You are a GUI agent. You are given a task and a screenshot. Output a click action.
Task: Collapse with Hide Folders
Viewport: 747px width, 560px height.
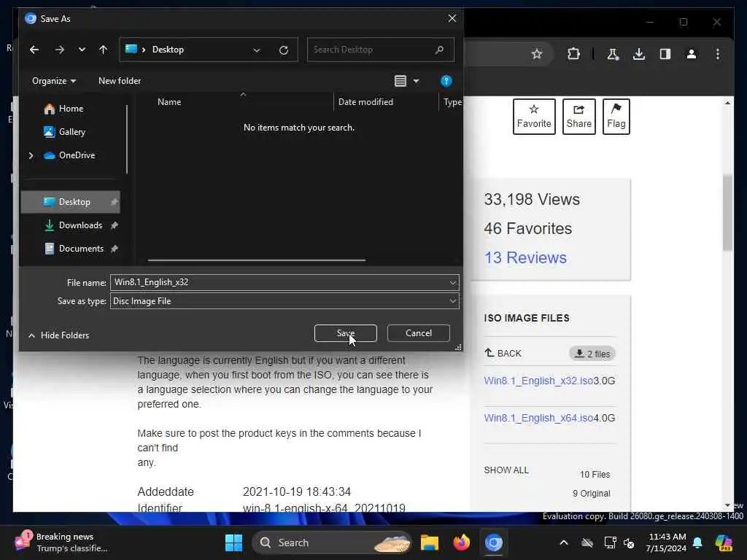coord(58,335)
